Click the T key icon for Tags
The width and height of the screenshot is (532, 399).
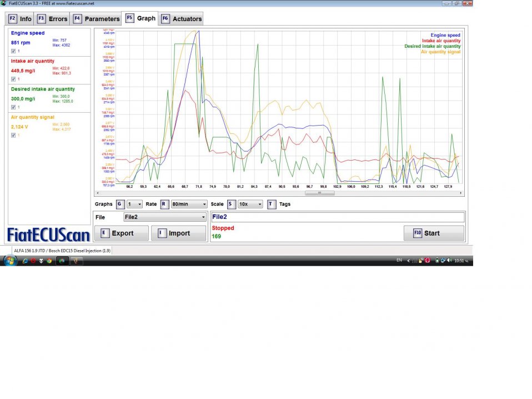[271, 204]
